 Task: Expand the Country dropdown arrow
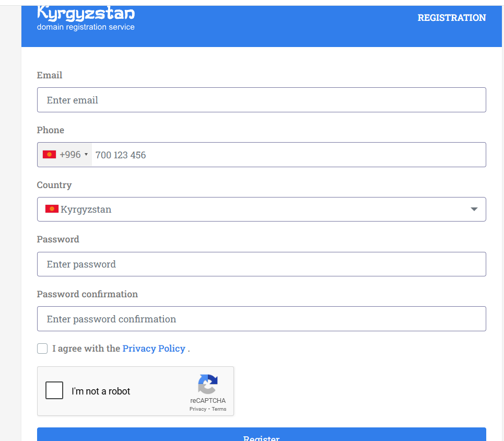(x=474, y=209)
